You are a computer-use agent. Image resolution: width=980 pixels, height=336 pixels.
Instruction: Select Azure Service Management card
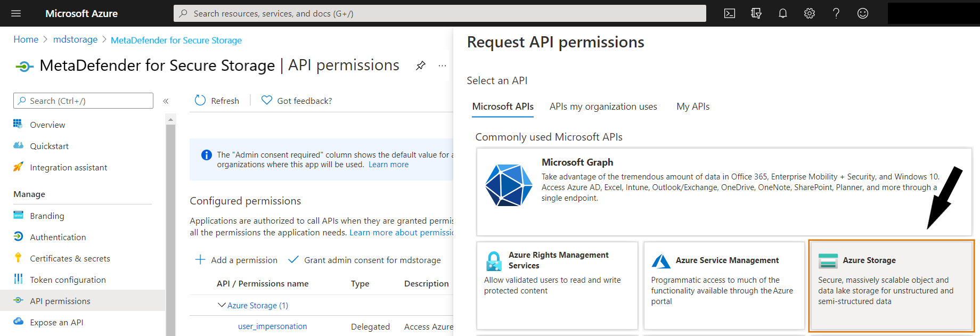click(x=724, y=286)
